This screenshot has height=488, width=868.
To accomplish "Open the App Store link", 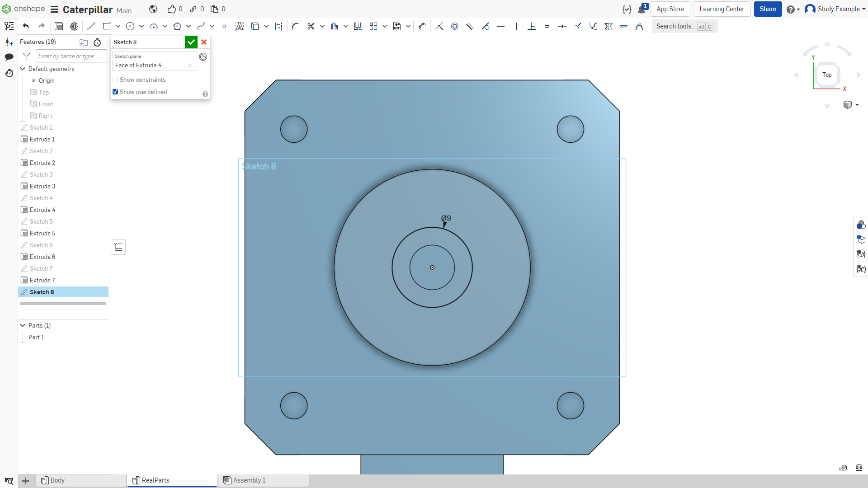I will pyautogui.click(x=670, y=9).
